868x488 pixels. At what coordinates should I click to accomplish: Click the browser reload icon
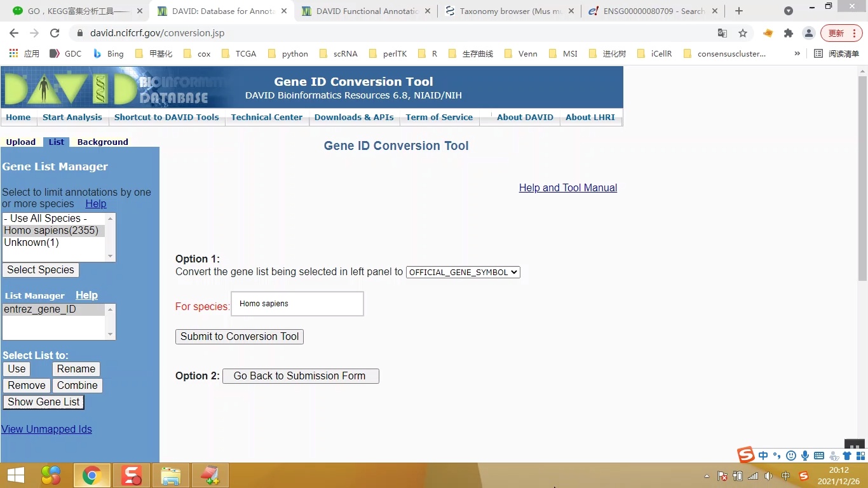click(x=55, y=33)
